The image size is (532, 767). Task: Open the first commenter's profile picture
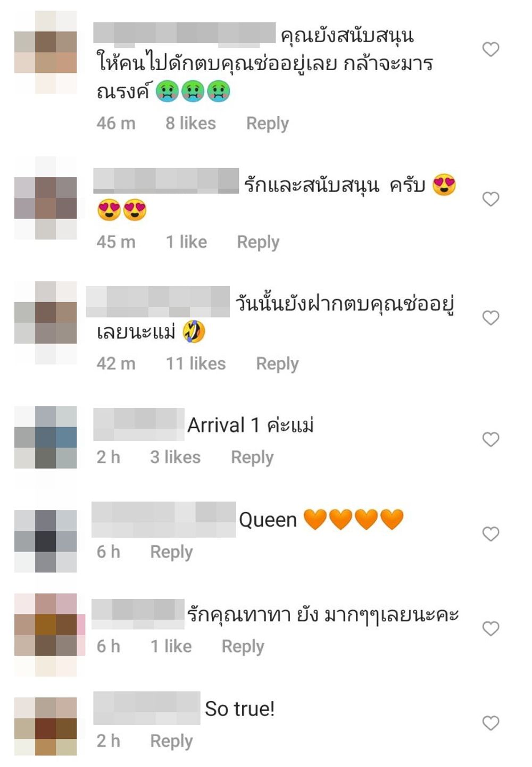pyautogui.click(x=45, y=52)
